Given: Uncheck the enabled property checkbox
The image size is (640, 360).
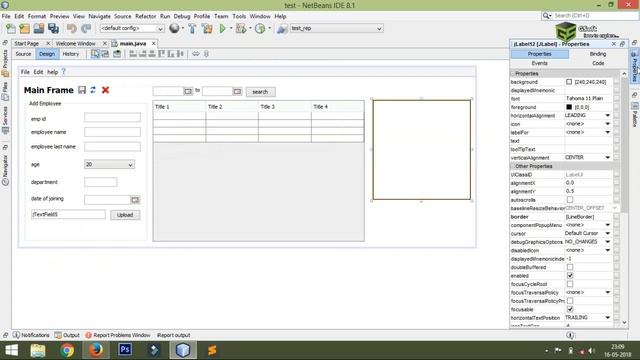Looking at the screenshot, I should tap(570, 276).
